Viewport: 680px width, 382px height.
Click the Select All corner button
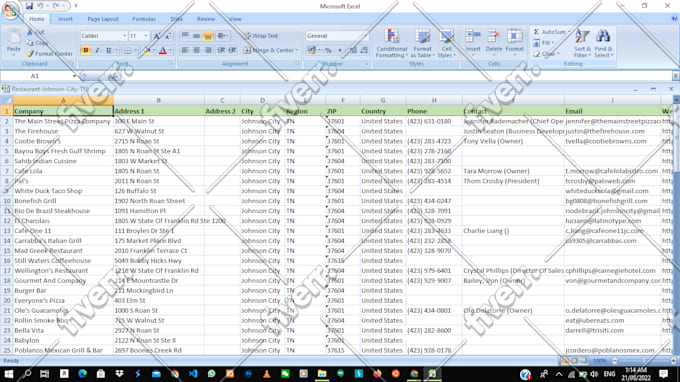(7, 101)
